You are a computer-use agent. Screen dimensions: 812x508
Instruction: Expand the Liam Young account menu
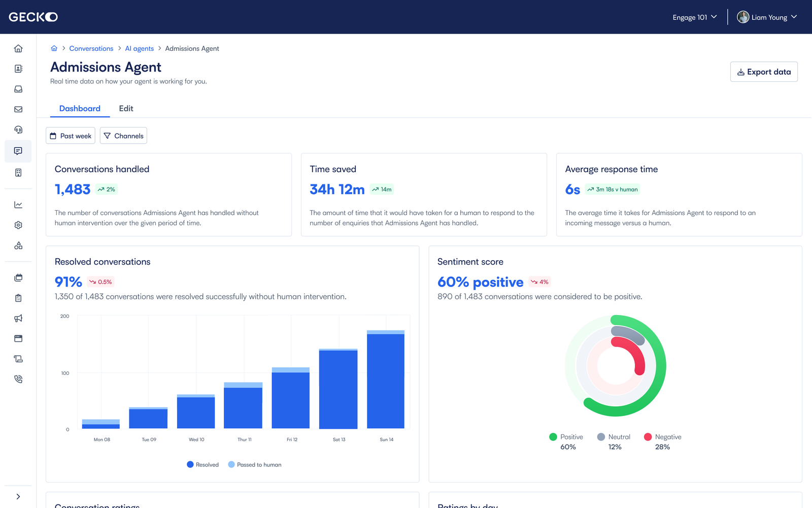(x=767, y=17)
